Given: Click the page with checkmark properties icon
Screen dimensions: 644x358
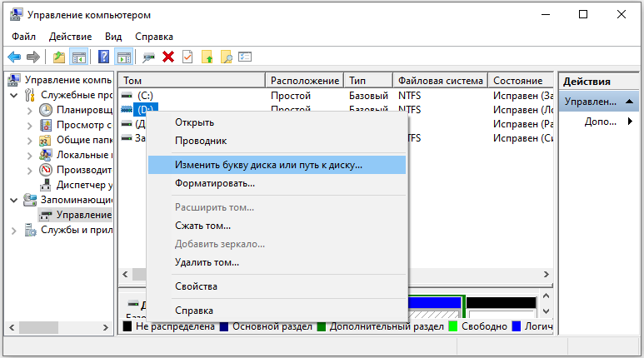Looking at the screenshot, I should 187,57.
